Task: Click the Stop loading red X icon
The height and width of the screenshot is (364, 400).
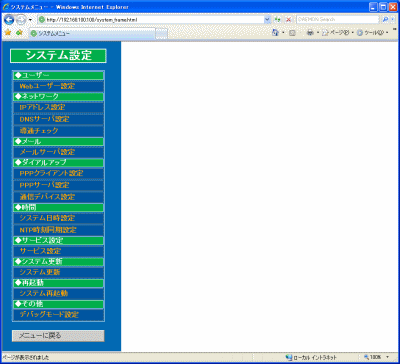Action: coord(288,20)
